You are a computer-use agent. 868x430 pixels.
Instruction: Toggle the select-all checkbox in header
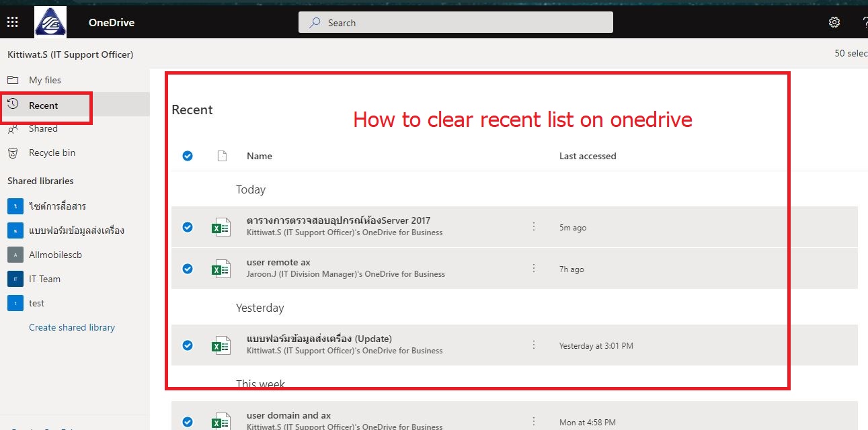188,156
